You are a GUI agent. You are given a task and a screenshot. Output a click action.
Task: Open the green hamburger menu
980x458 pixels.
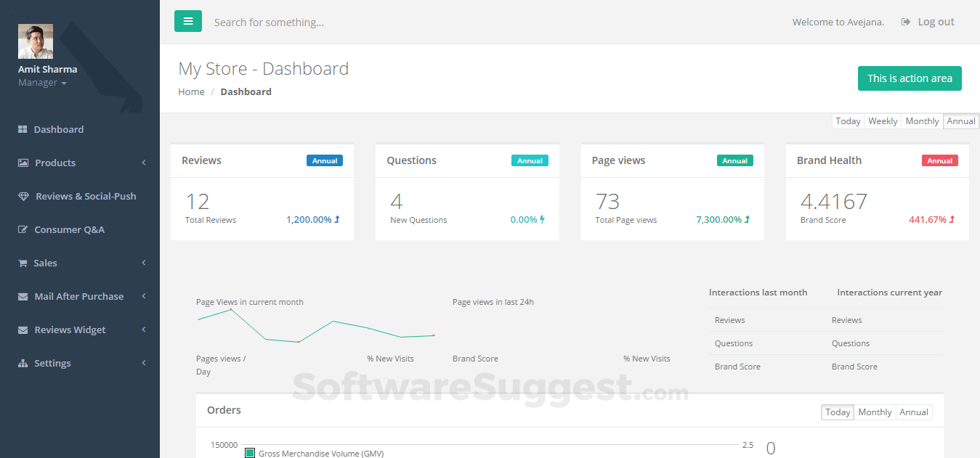click(x=188, y=21)
